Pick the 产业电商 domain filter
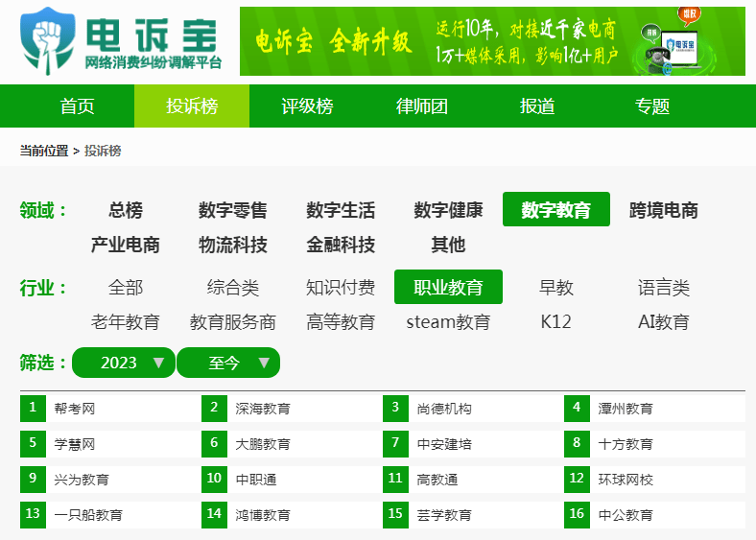This screenshot has height=540, width=756. [x=126, y=245]
